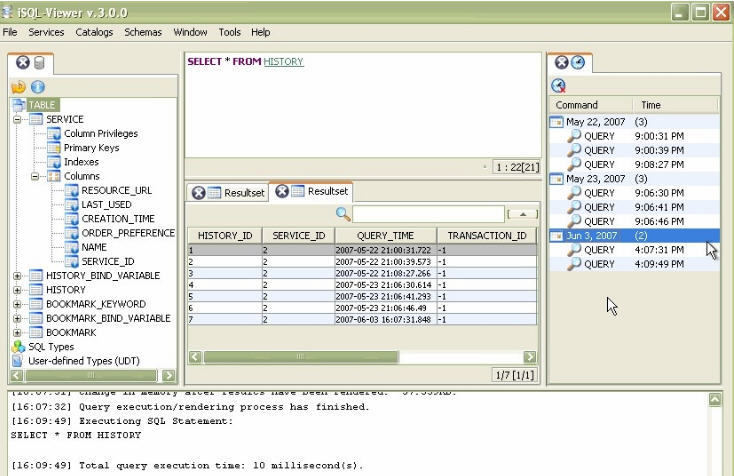
Task: Click the Indexes icon in tree
Action: coord(54,162)
